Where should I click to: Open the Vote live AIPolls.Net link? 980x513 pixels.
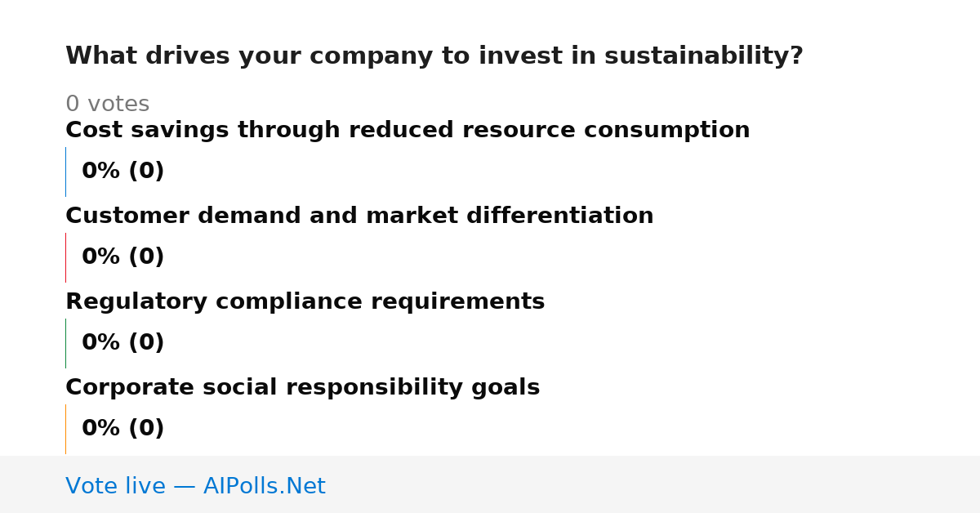coord(195,486)
